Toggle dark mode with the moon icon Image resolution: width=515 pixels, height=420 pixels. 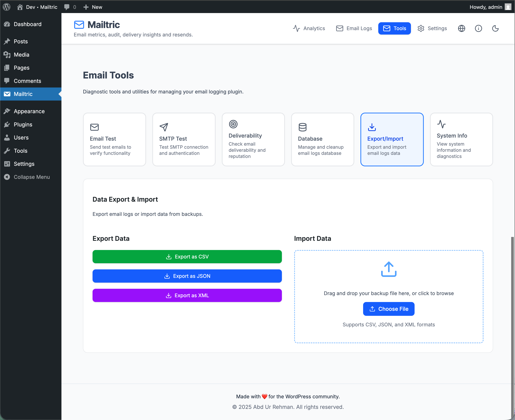[495, 28]
